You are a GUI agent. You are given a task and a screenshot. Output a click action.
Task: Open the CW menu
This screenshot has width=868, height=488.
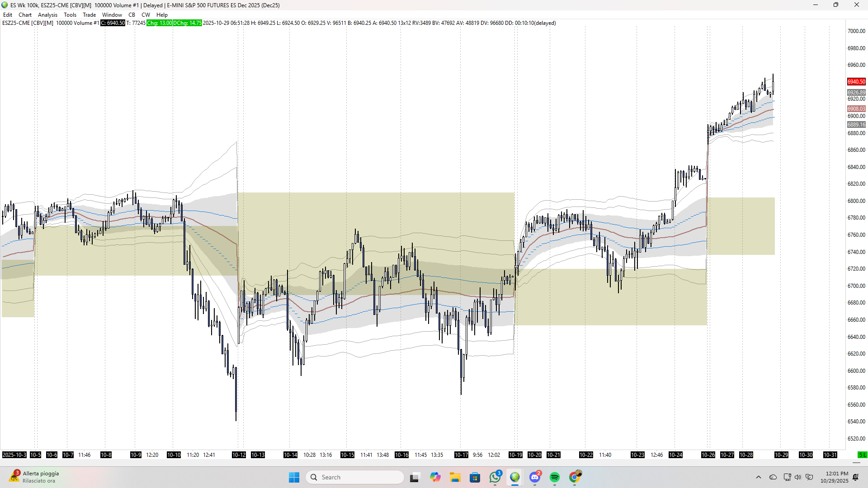(146, 14)
